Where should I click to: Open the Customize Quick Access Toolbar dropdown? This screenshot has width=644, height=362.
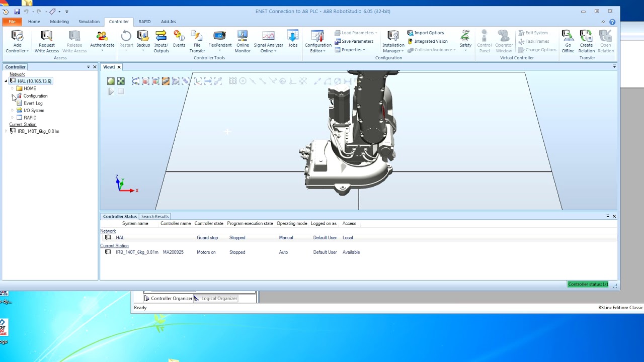tap(67, 12)
